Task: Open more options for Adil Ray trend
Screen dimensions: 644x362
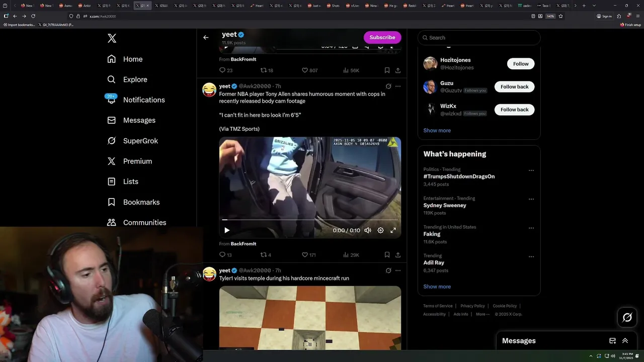Action: [x=531, y=256]
